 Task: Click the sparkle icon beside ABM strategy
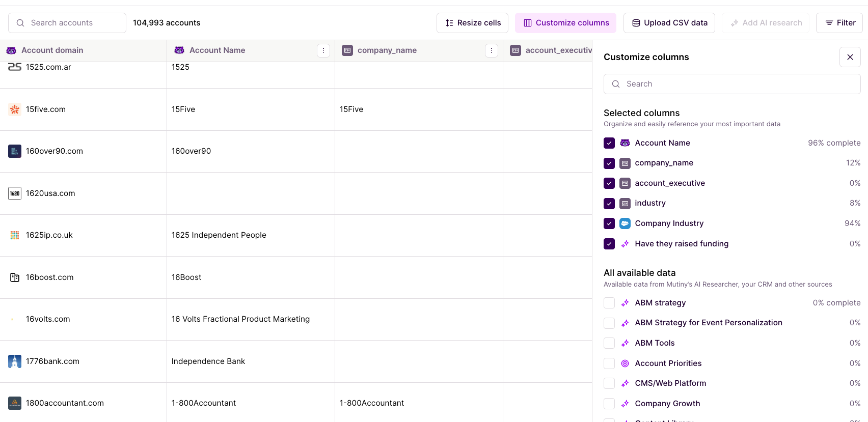625,303
